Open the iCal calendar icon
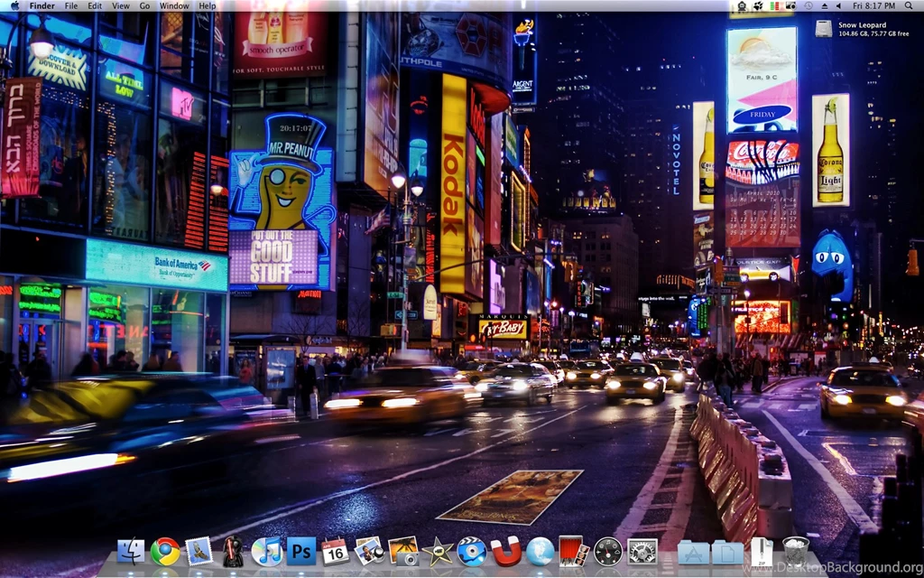924x578 pixels. click(x=335, y=550)
